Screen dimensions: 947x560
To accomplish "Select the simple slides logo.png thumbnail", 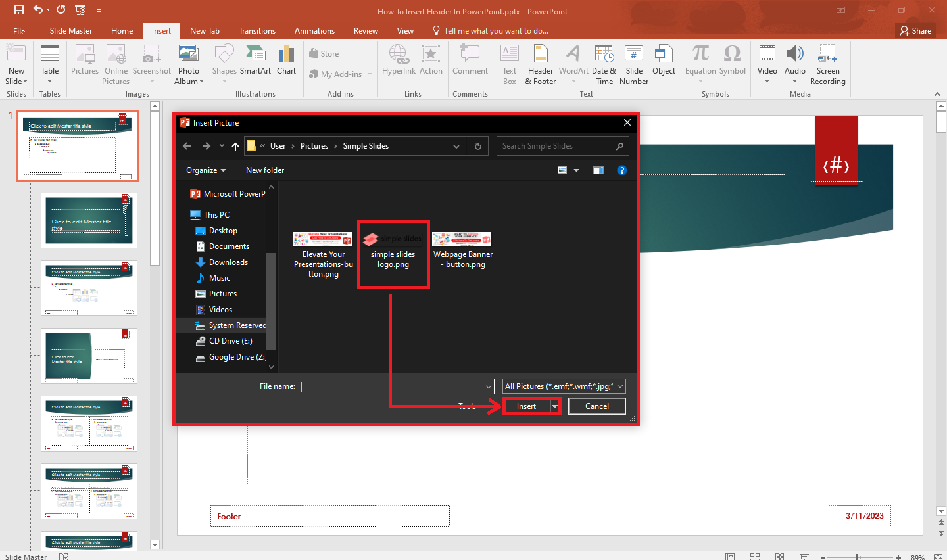I will tap(393, 253).
